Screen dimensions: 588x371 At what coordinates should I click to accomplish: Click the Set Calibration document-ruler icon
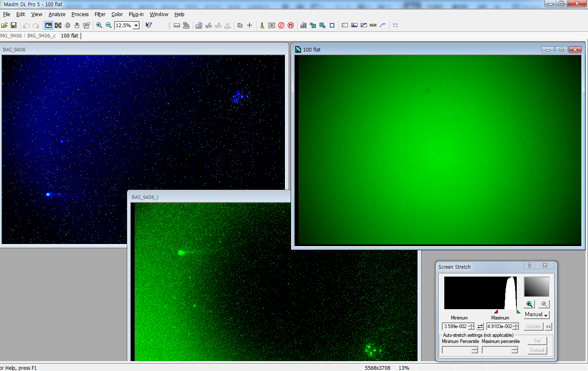click(199, 25)
